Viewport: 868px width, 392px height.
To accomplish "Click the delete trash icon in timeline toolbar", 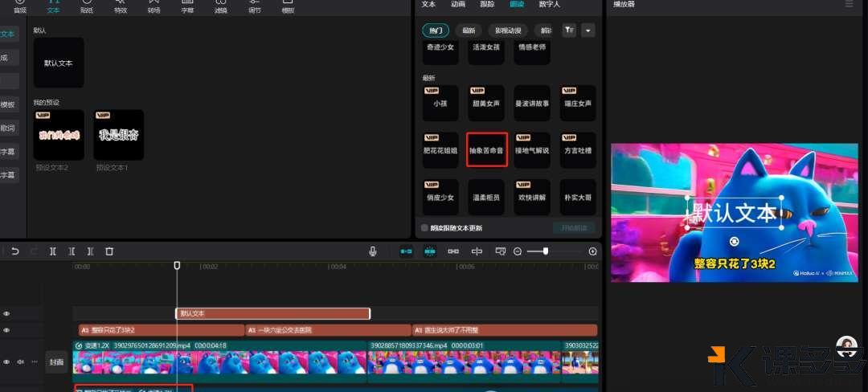I will tap(109, 251).
